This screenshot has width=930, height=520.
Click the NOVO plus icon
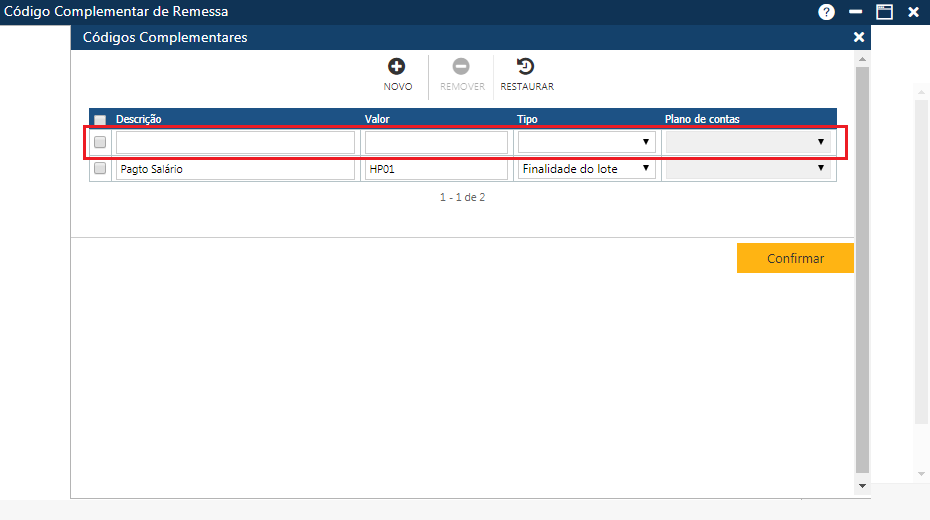[397, 68]
